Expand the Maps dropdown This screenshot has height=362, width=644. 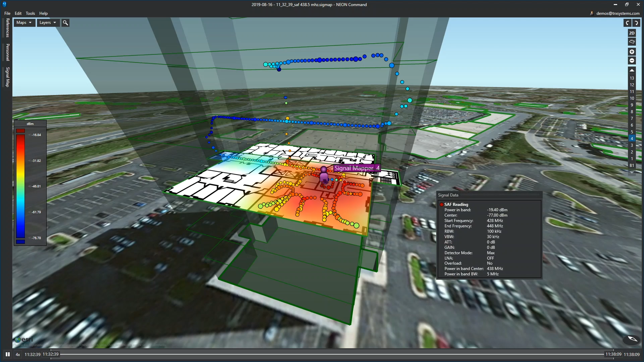coord(24,23)
